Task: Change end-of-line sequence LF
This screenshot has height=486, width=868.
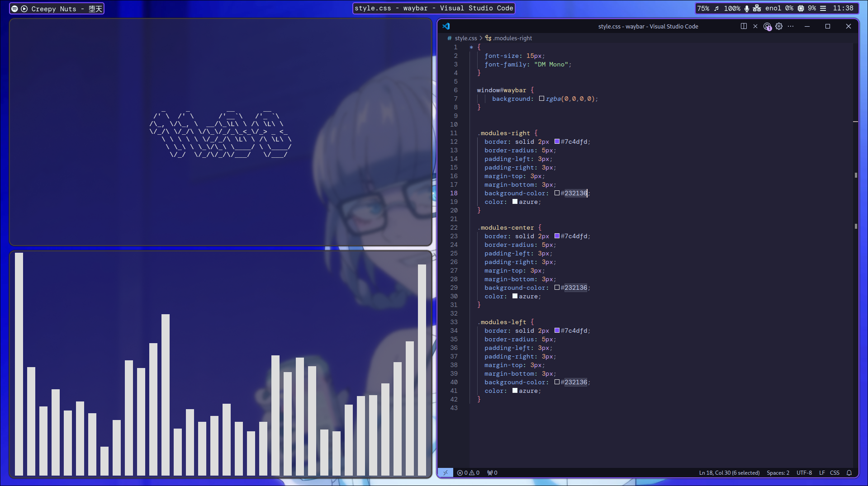Action: coord(822,472)
